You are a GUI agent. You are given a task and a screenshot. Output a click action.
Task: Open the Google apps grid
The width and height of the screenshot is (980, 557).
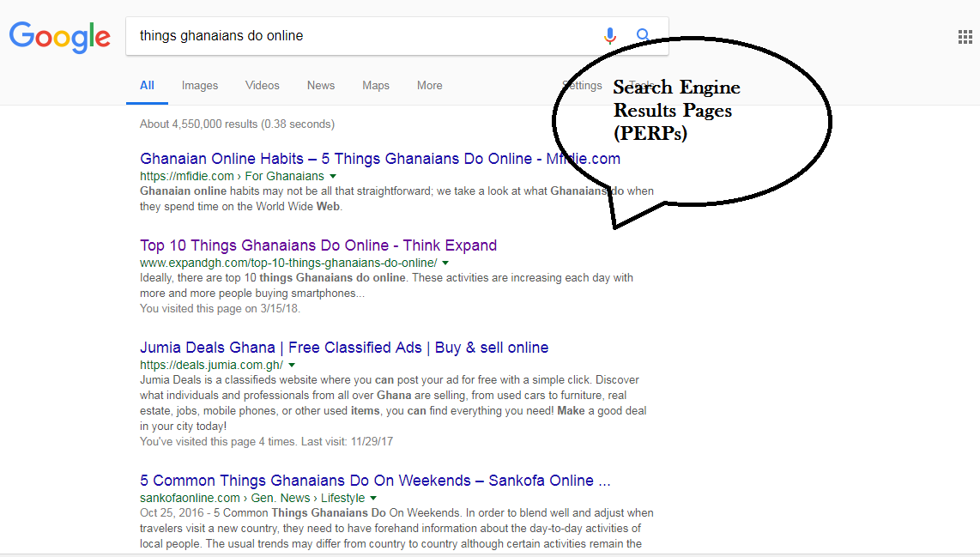click(x=965, y=37)
